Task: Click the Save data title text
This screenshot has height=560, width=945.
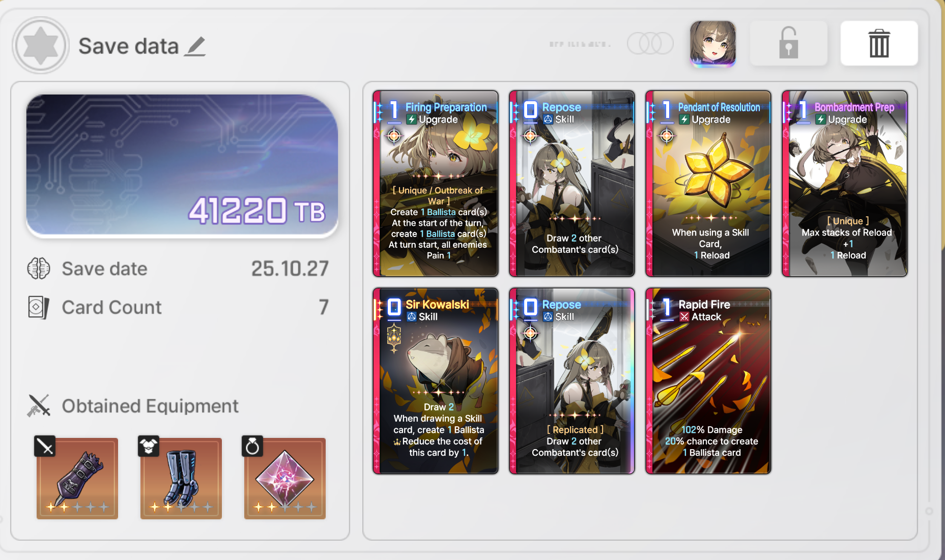Action: 129,46
